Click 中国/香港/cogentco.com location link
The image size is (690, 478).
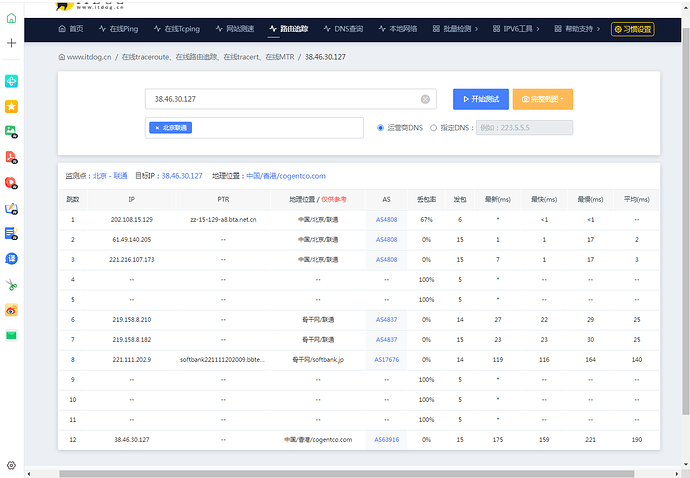286,176
